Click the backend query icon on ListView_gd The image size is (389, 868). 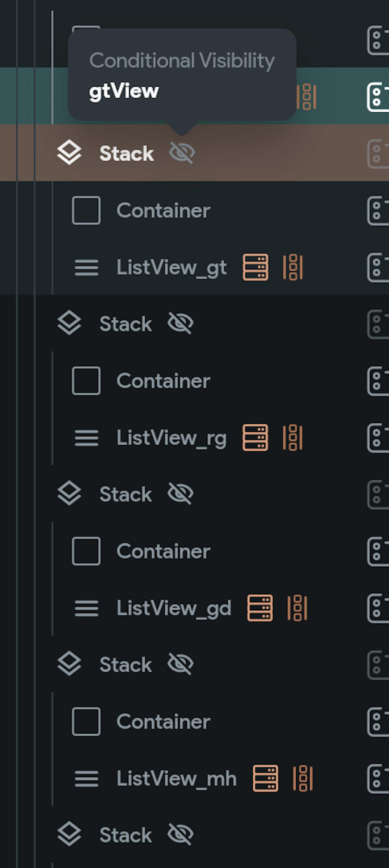[x=260, y=608]
